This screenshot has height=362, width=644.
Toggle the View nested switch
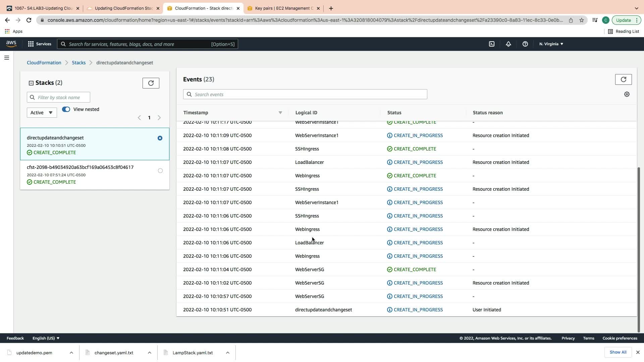pos(66,109)
